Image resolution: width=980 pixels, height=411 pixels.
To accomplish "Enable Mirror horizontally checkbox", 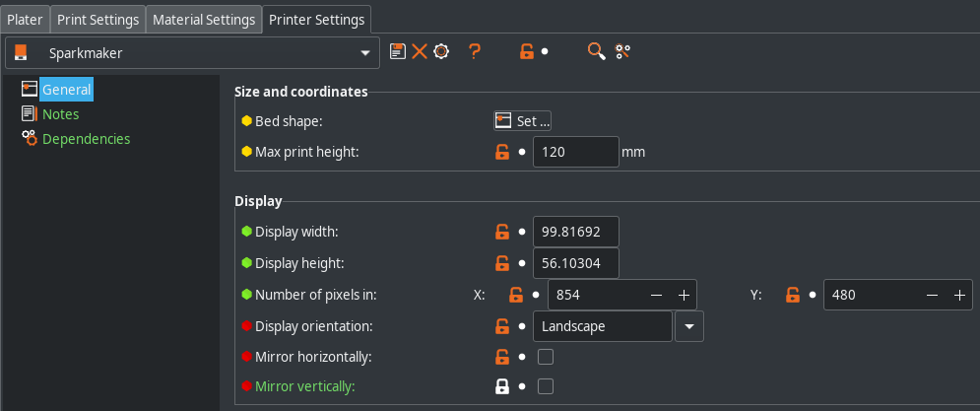I will (x=546, y=357).
